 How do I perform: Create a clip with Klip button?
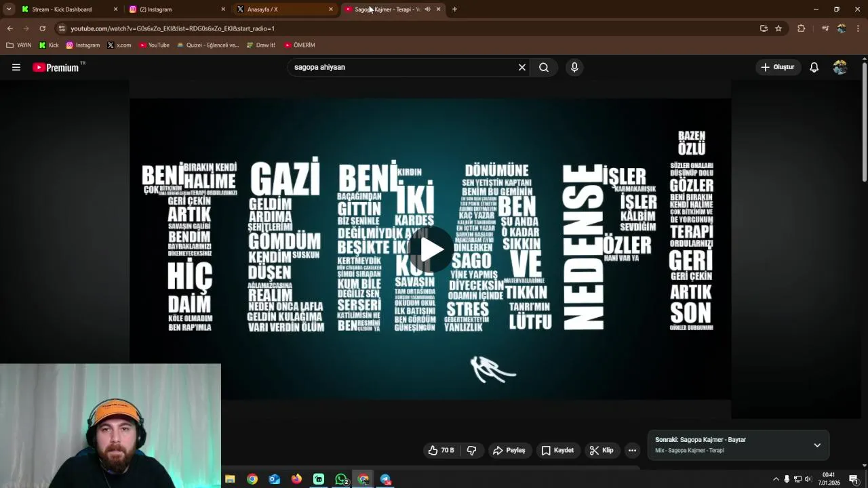tap(601, 450)
